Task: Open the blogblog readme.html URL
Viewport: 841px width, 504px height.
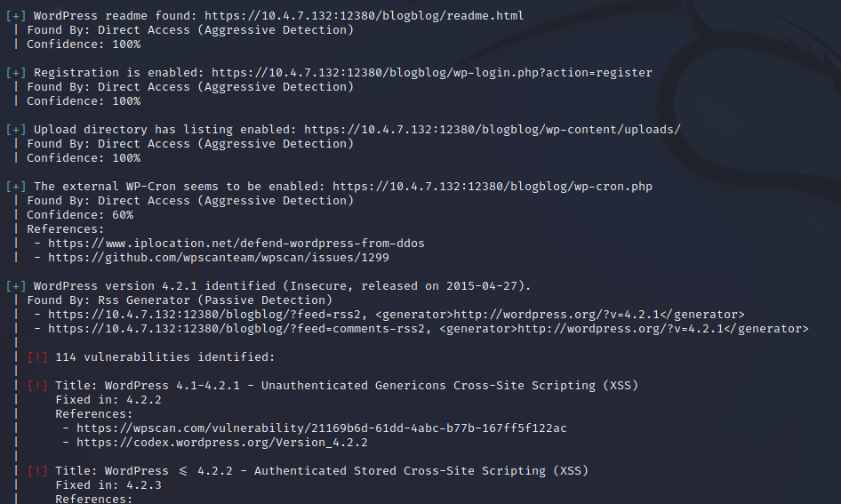Action: pos(364,16)
